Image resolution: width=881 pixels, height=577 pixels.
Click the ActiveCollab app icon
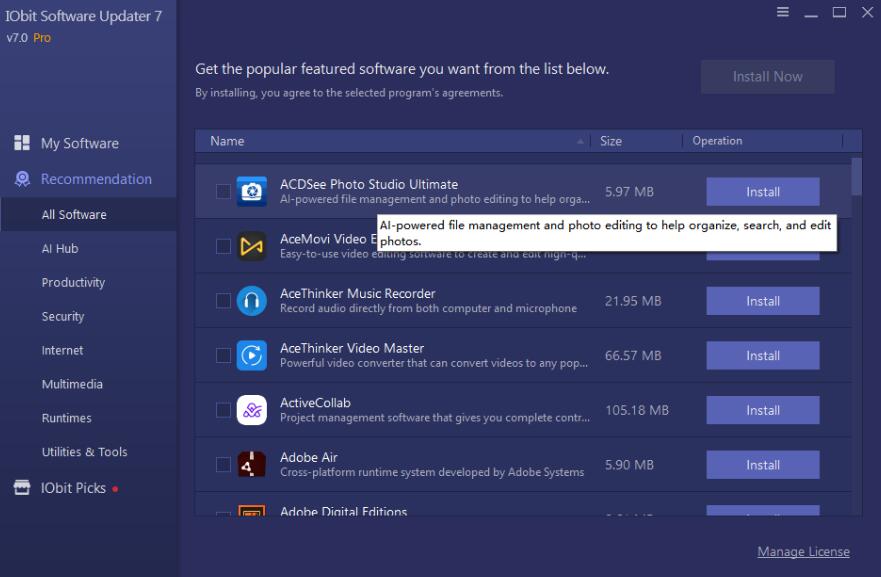pyautogui.click(x=251, y=410)
